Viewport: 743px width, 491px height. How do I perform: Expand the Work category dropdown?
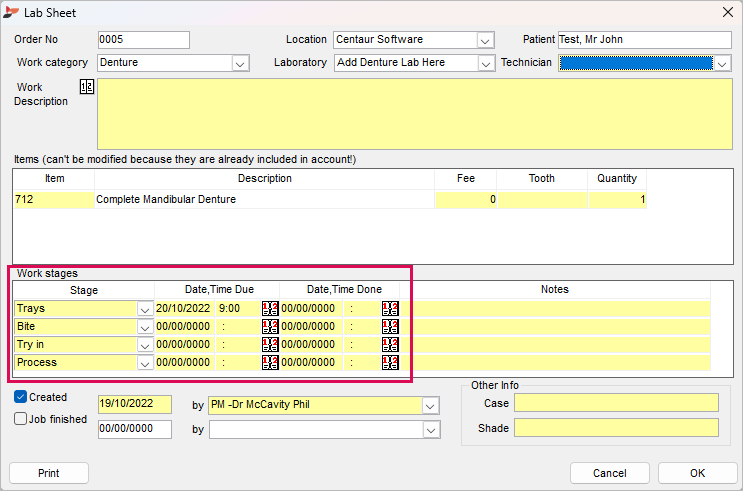point(240,63)
